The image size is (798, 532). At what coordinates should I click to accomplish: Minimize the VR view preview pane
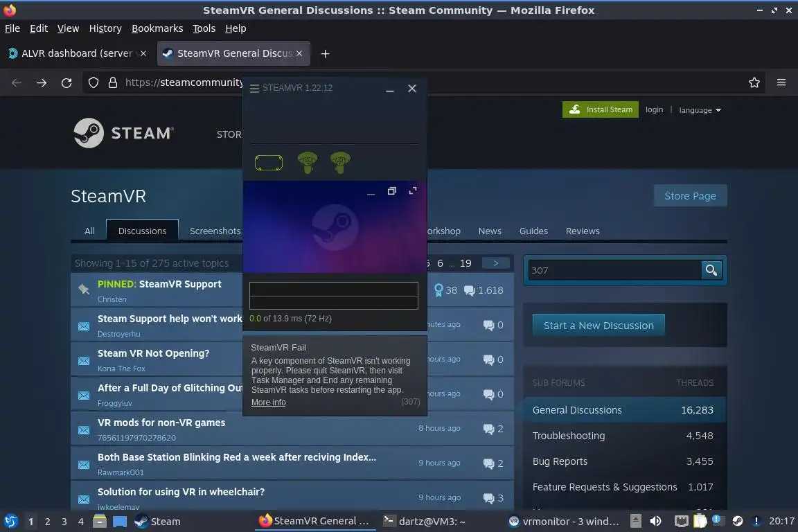click(x=371, y=193)
